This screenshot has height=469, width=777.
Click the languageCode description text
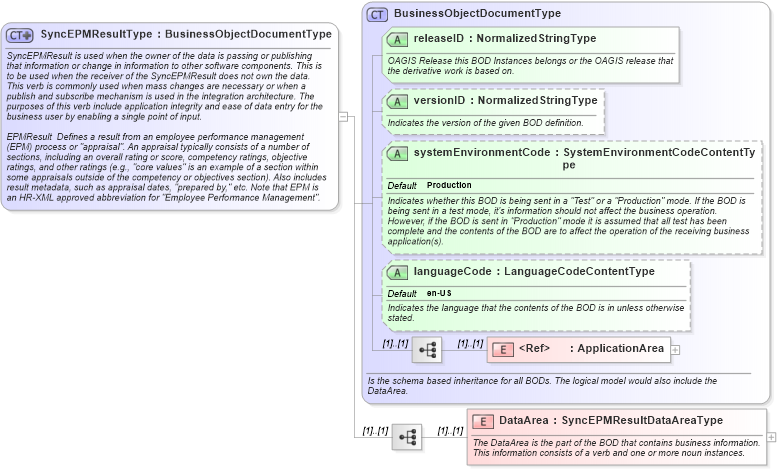tap(536, 313)
